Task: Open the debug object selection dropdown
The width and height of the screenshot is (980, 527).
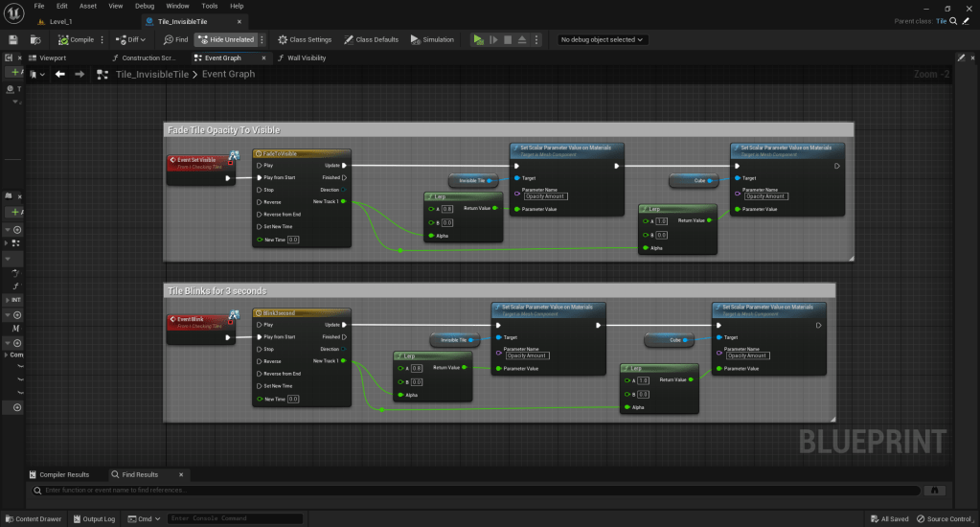Action: click(x=603, y=39)
